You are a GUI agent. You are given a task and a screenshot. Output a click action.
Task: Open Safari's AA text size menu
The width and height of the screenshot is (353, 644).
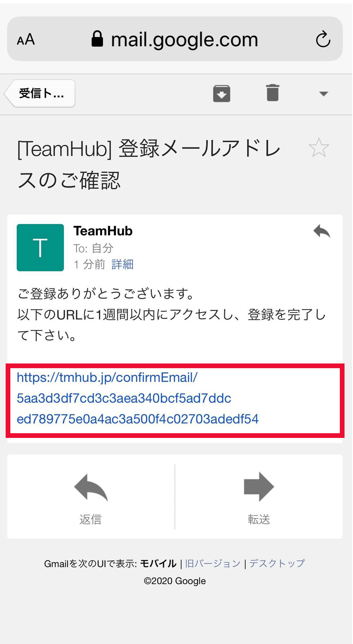[x=26, y=40]
